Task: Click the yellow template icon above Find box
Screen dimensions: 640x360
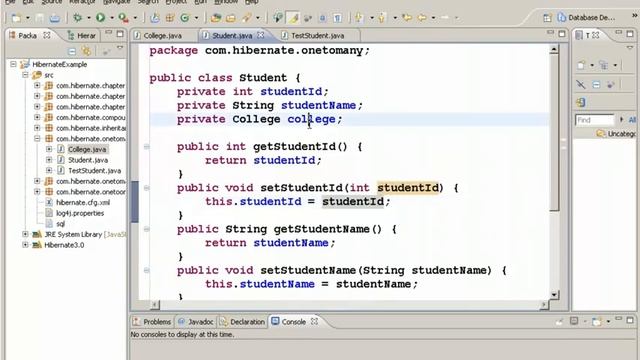Action: click(581, 102)
